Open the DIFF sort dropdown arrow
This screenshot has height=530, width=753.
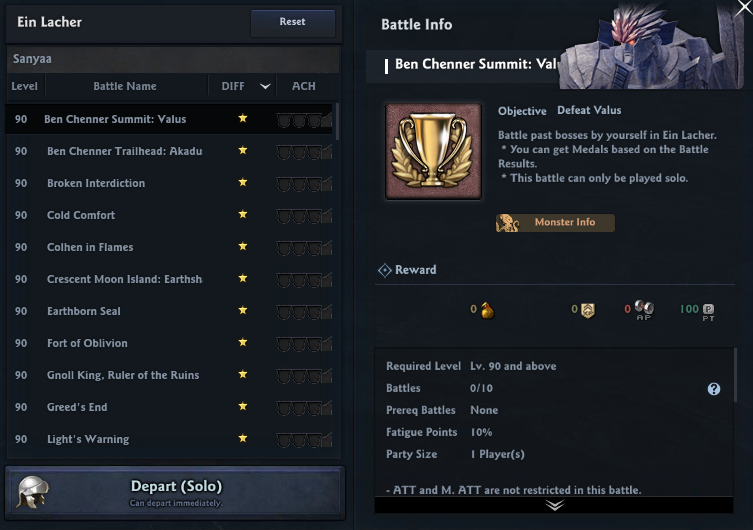pos(265,87)
